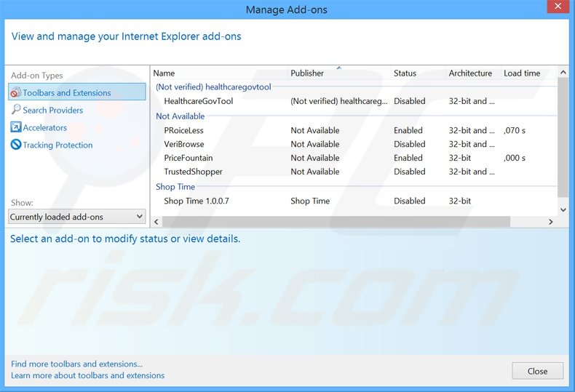Click the down arrow of the vertical scrollbar
The image size is (575, 392).
click(x=563, y=210)
